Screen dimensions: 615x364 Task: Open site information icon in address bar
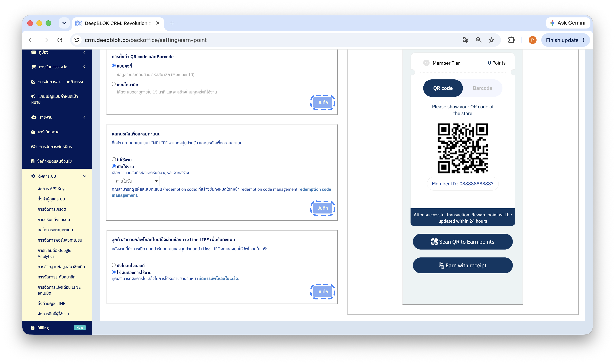pos(77,40)
